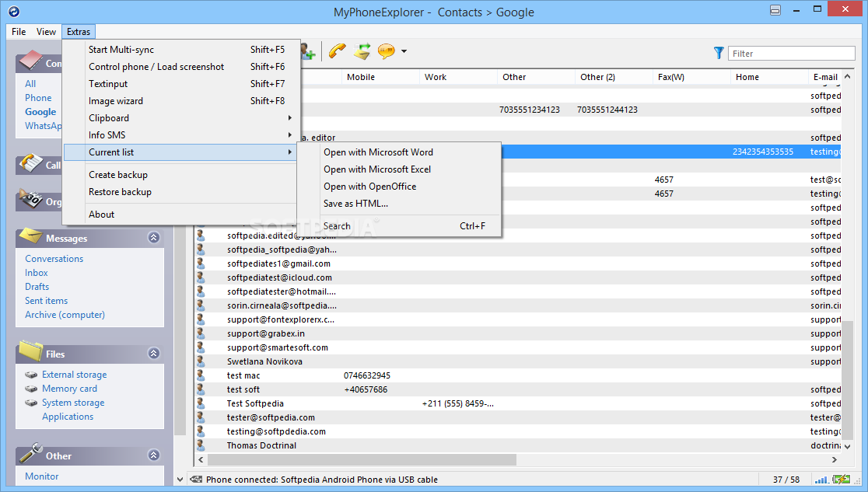Image resolution: width=868 pixels, height=492 pixels.
Task: Click the Files folder icon in the sidebar
Action: [x=30, y=351]
